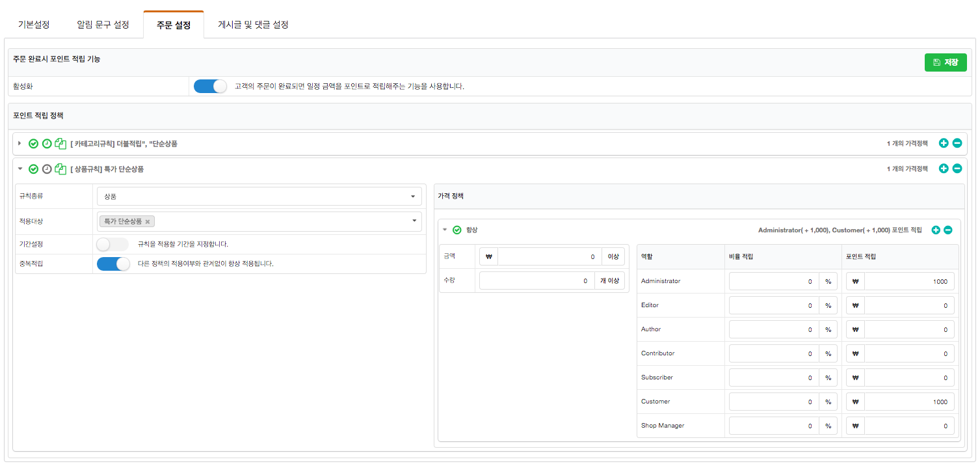Click the minus icon on 카테고리규칙 rule row

click(x=957, y=143)
